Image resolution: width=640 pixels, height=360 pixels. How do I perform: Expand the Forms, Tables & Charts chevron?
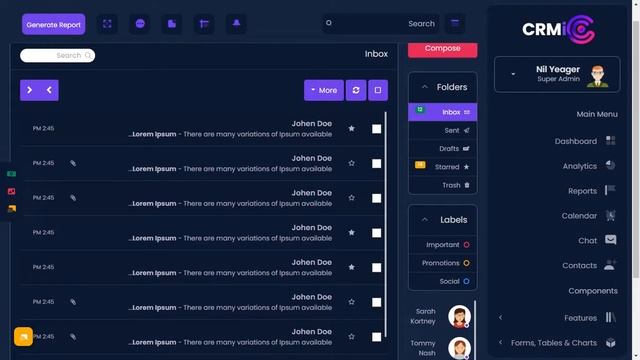[x=500, y=342]
